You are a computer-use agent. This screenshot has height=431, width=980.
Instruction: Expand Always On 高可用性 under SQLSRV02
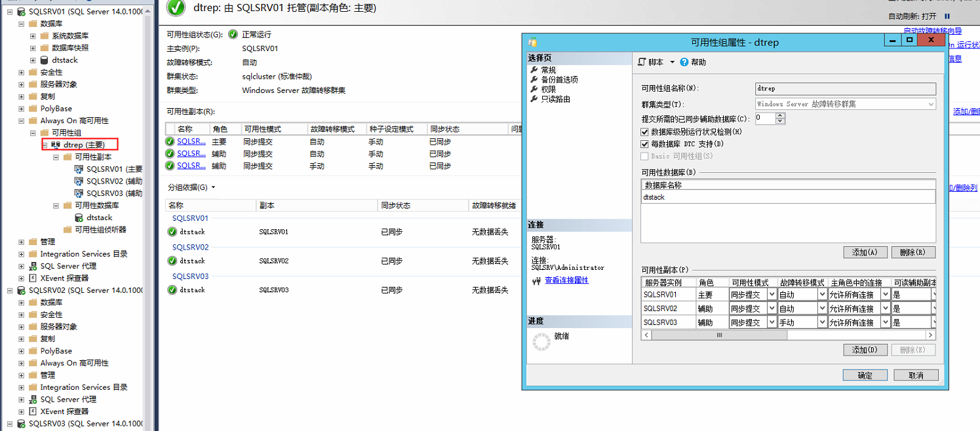click(22, 363)
